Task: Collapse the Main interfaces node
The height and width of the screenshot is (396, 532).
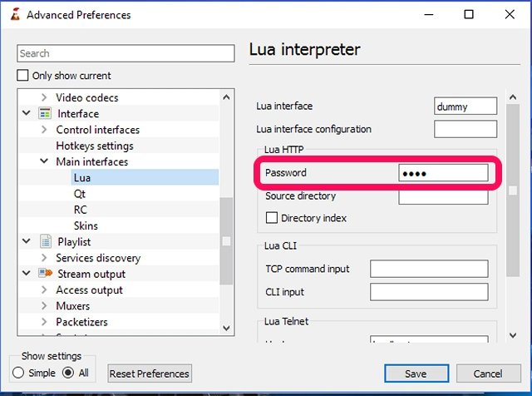Action: point(44,161)
